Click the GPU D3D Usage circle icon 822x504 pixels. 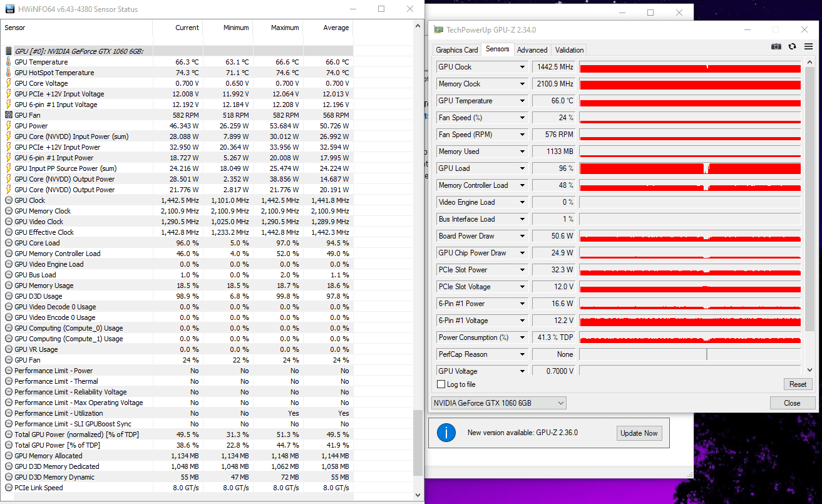(9, 296)
